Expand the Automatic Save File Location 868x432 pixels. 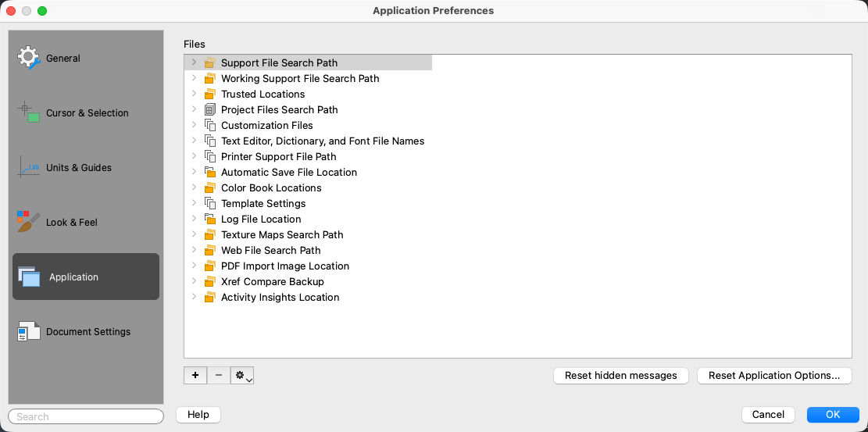click(x=194, y=172)
